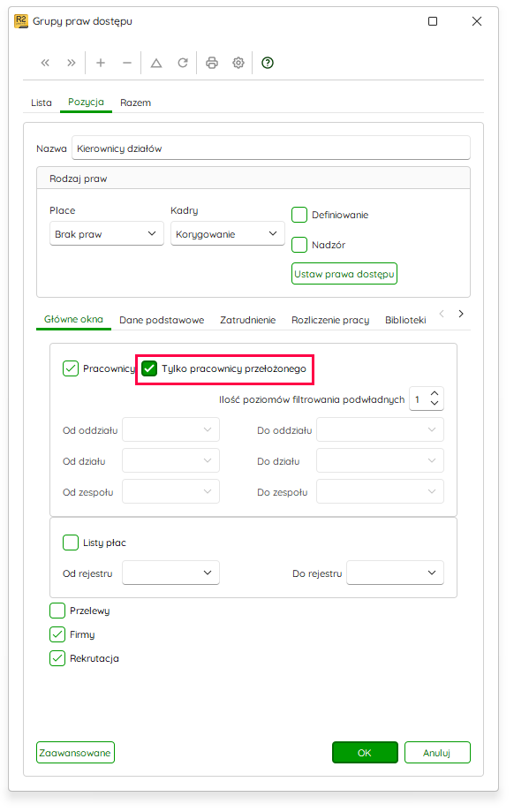The height and width of the screenshot is (812, 514).
Task: Open the Kadry rights dropdown
Action: (228, 233)
